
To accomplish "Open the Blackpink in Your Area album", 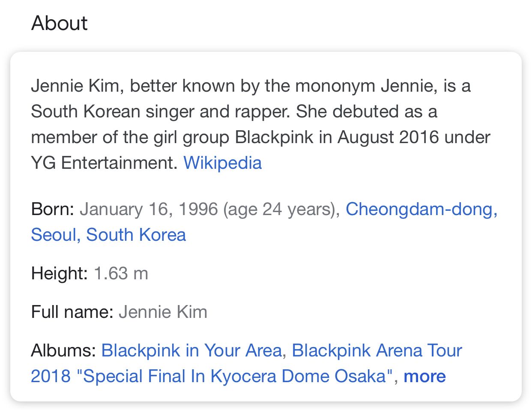I will 191,350.
